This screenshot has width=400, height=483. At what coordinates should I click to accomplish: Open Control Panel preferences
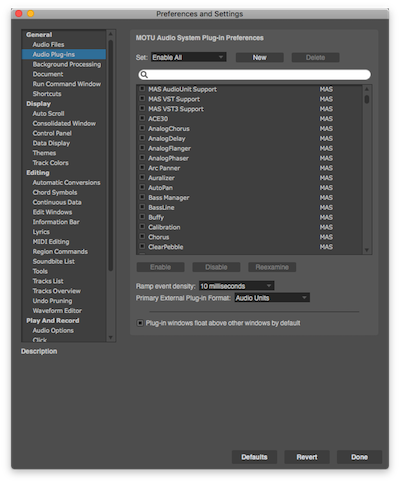point(52,133)
